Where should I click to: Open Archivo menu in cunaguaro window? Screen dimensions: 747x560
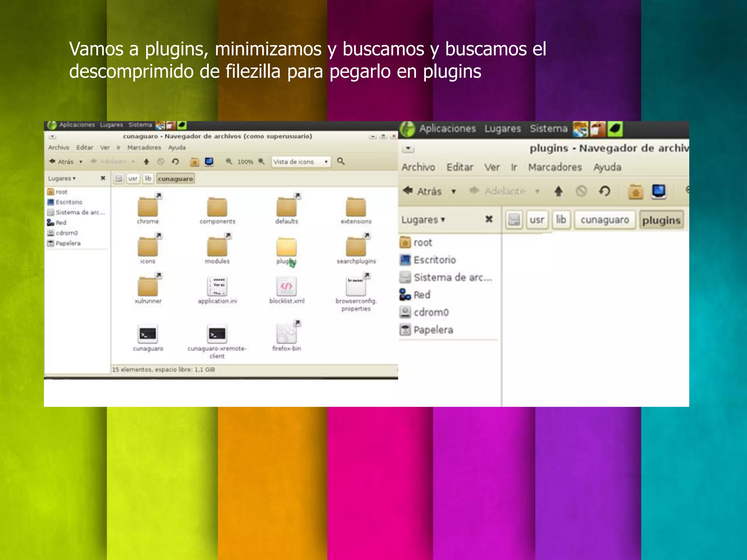click(x=59, y=147)
